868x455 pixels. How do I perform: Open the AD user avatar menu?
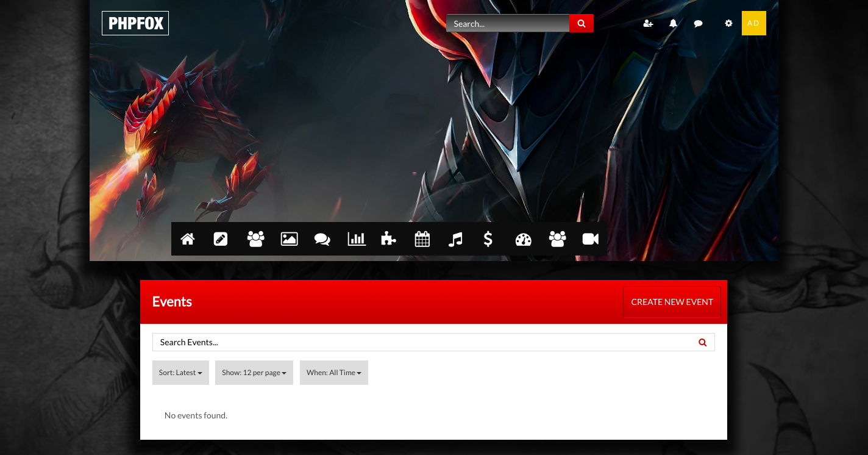pos(753,23)
